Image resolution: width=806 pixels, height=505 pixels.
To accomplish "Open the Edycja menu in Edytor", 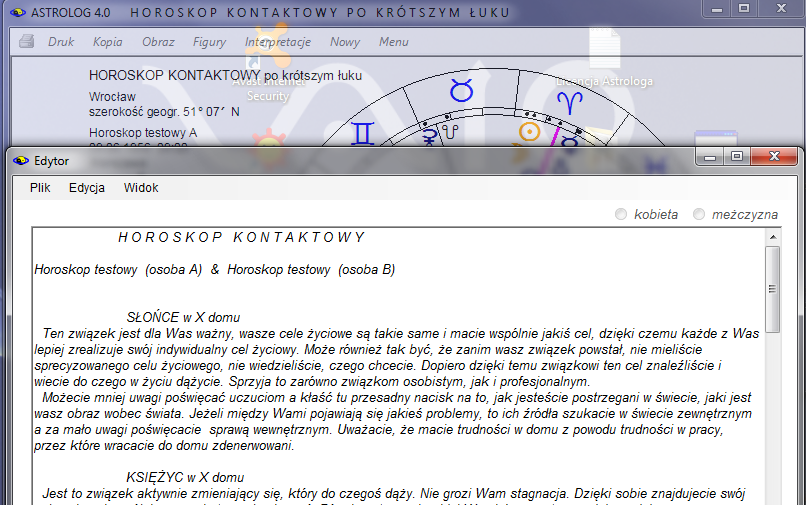I will point(87,188).
